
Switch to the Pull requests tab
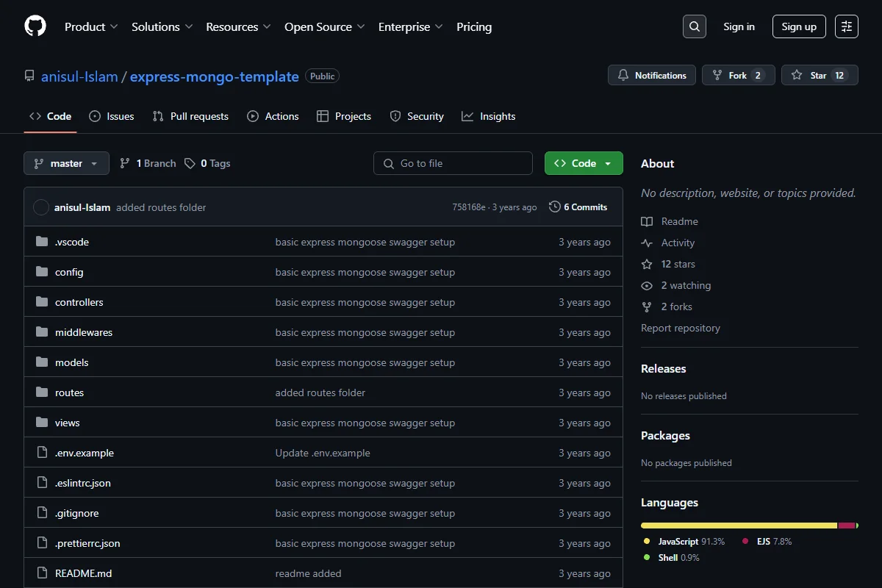pos(190,116)
